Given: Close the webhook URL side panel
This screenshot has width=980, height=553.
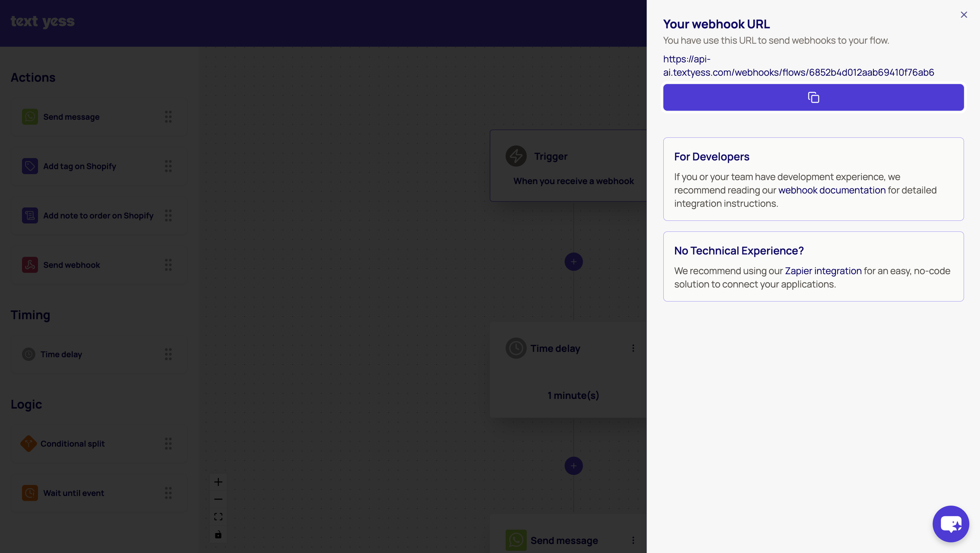Looking at the screenshot, I should click(963, 15).
